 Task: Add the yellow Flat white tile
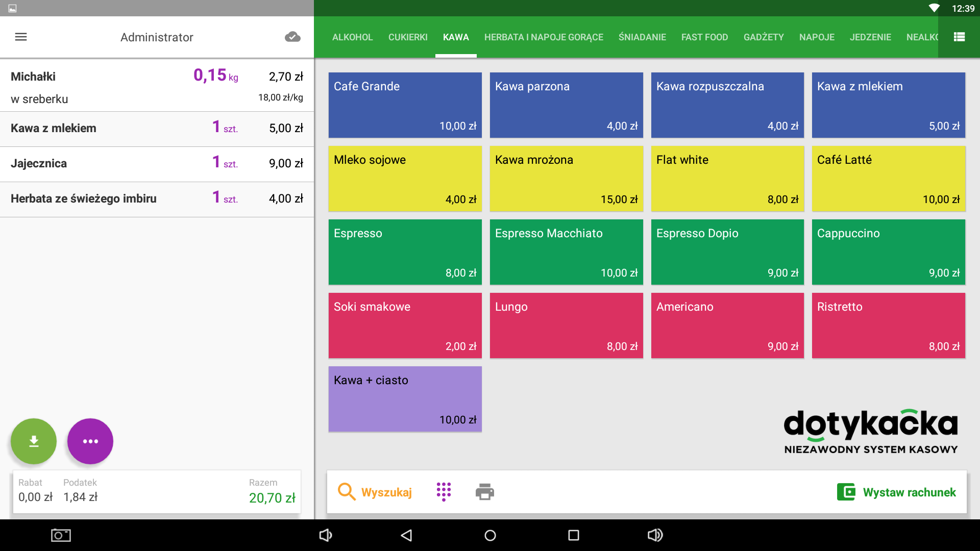[x=727, y=179]
